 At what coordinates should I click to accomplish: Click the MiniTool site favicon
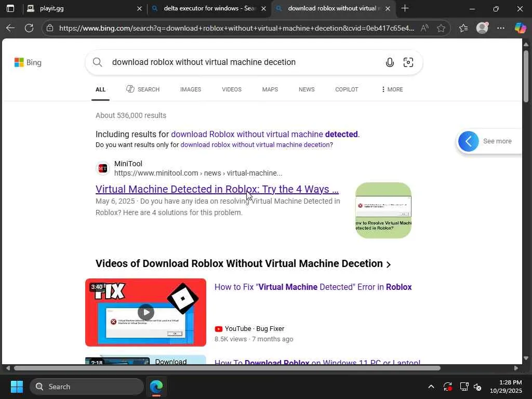102,168
